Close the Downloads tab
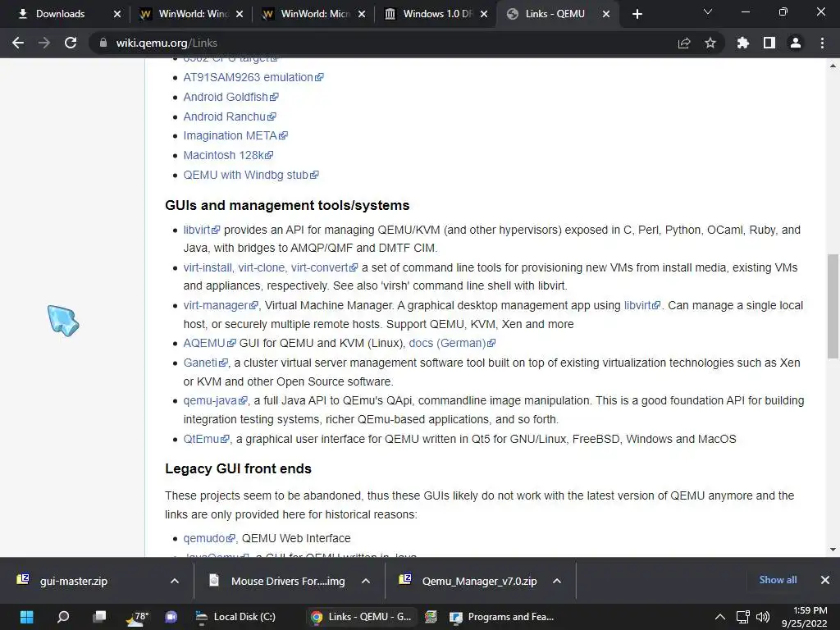Viewport: 840px width, 630px height. (x=117, y=14)
